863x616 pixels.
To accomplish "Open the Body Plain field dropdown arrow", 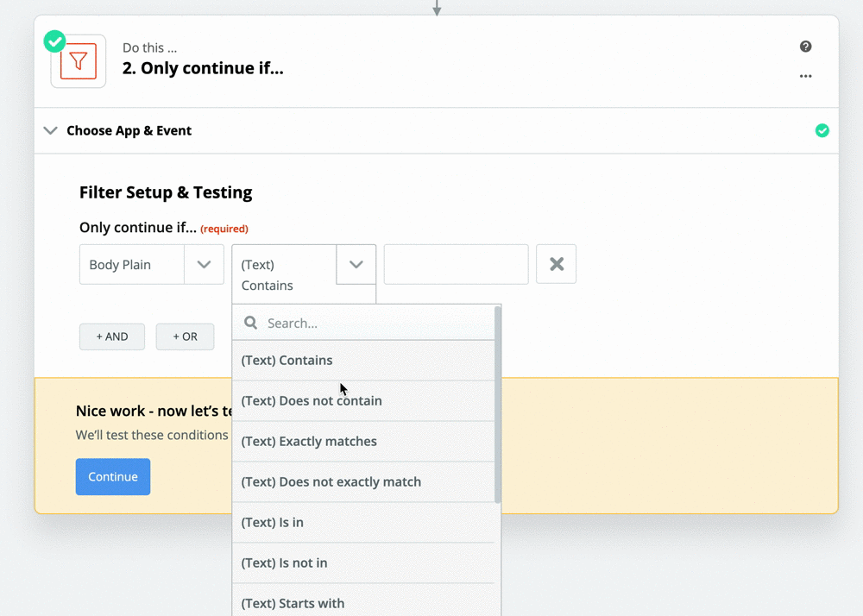I will (204, 264).
